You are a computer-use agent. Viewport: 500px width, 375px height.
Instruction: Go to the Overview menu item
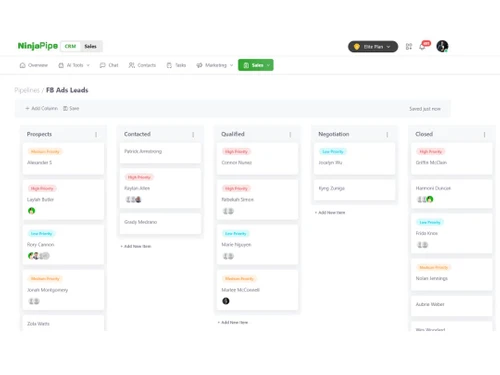(34, 65)
